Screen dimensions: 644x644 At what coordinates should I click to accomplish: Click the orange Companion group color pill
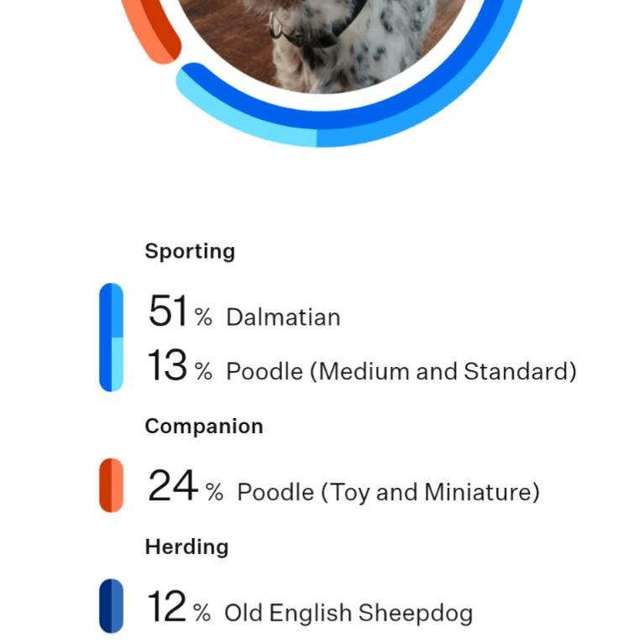111,485
